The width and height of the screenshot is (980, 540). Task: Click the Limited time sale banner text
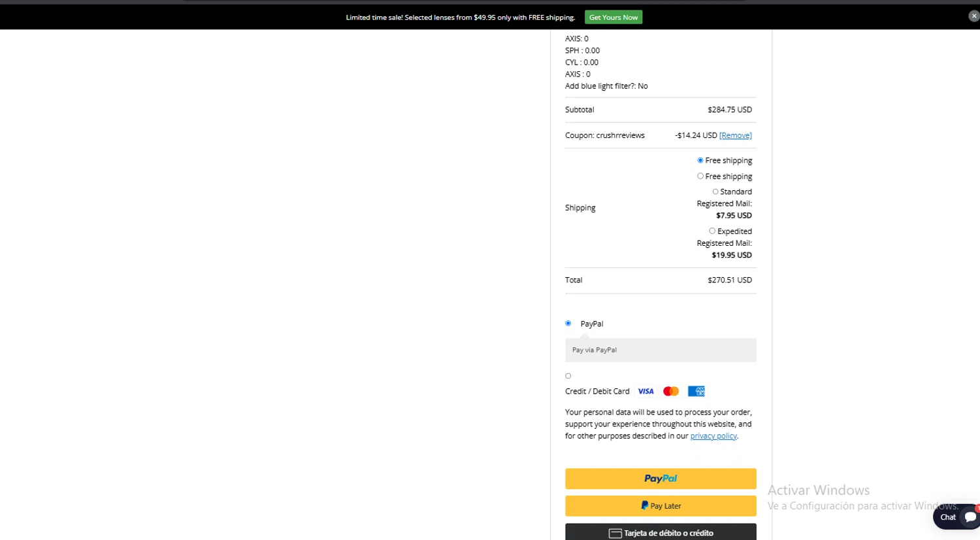461,18
